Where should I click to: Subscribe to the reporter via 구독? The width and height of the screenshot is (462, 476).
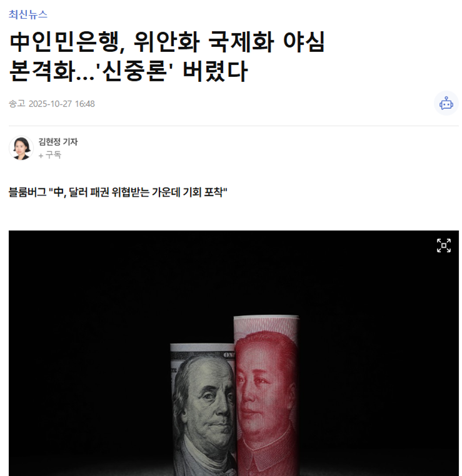tap(50, 155)
